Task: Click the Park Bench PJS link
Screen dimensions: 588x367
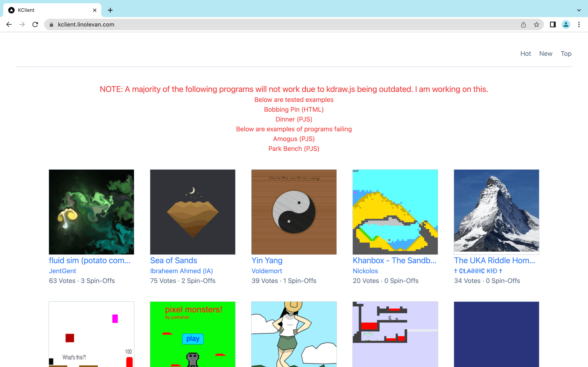Action: 294,148
